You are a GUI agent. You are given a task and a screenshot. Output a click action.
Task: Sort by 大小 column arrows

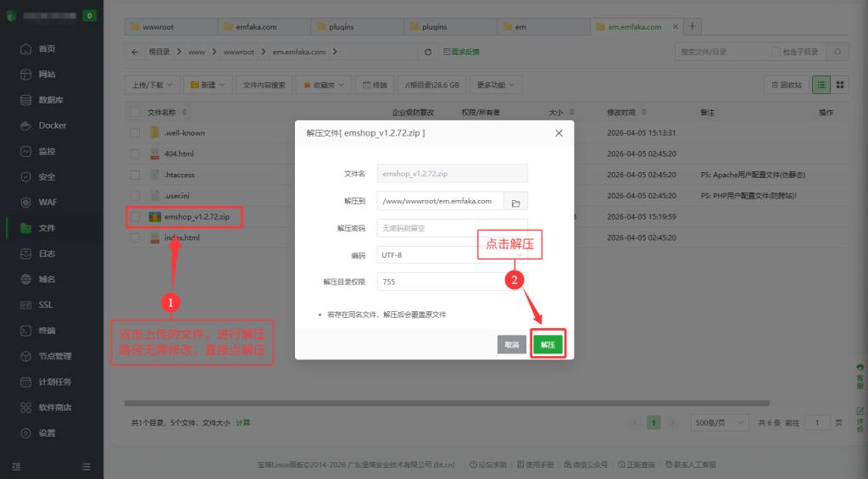[572, 112]
